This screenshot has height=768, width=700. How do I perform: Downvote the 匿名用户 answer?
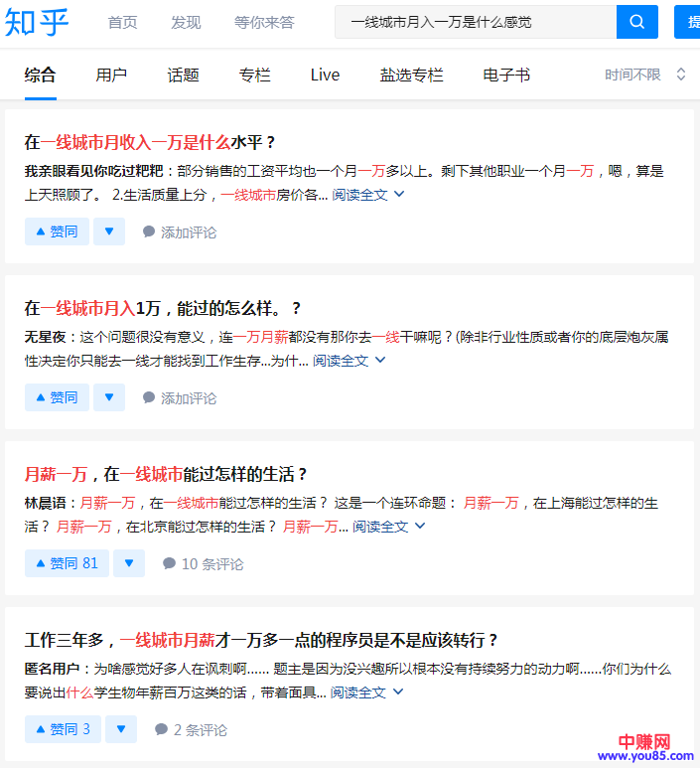[120, 729]
